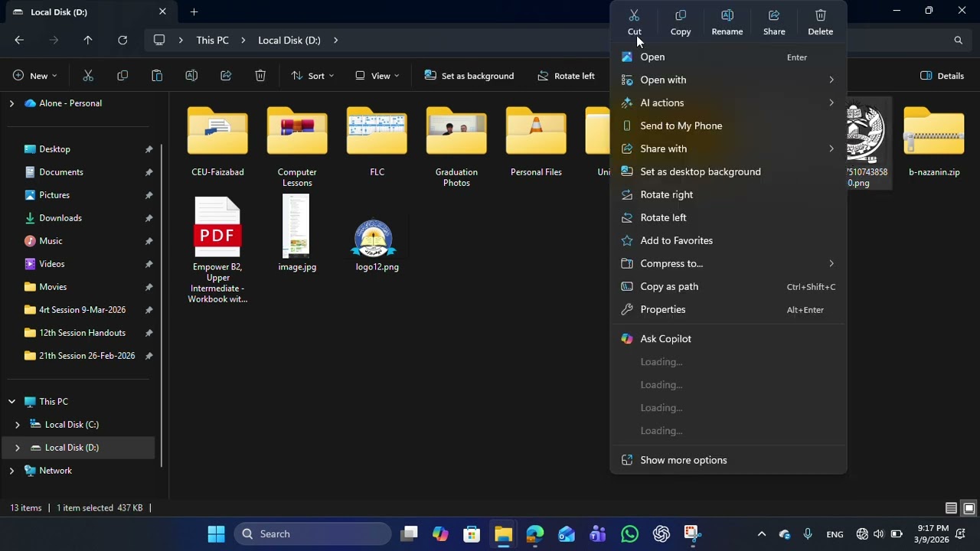Screen dimensions: 980x551
Task: Select 12th Session Handouts in sidebar
Action: [x=81, y=333]
